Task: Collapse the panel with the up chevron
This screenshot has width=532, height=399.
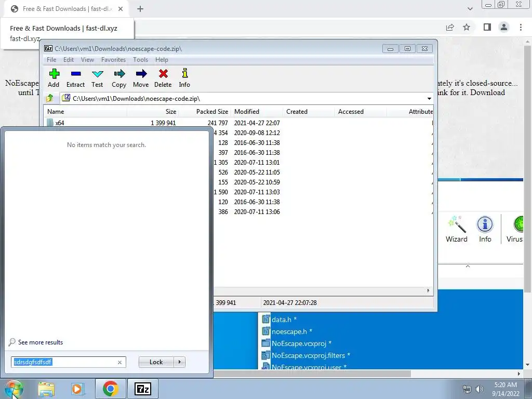Action: 468,267
